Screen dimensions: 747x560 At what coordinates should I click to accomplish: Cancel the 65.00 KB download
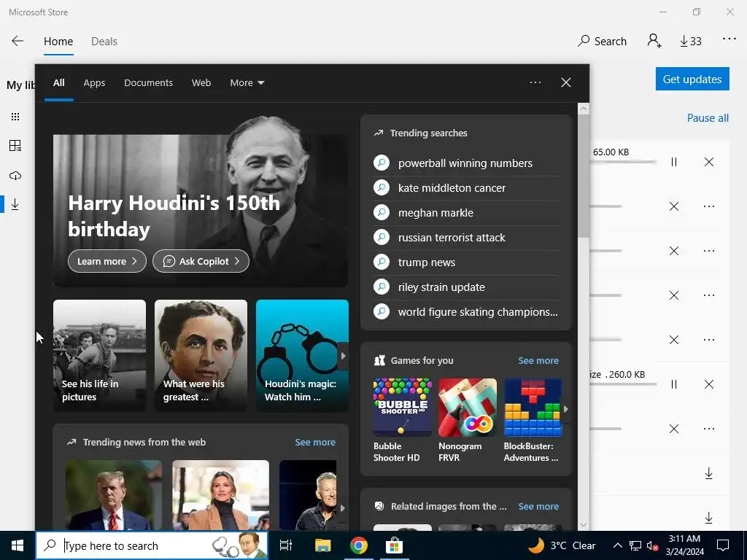(x=709, y=162)
